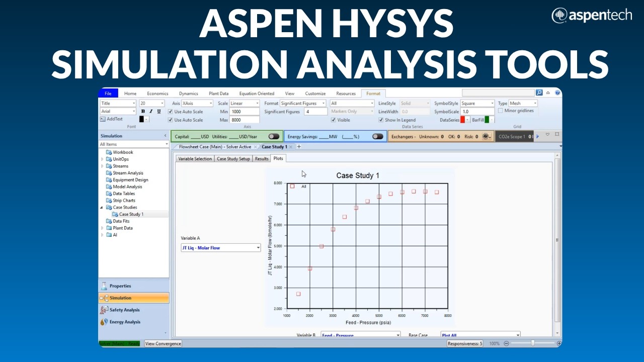
Task: Expand the UnitOps tree node
Action: tap(103, 159)
